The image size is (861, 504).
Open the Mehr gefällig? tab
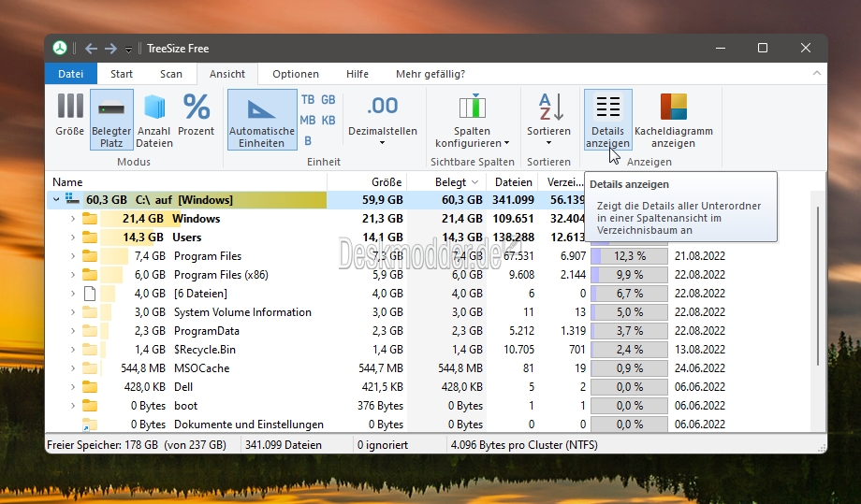[x=430, y=74]
